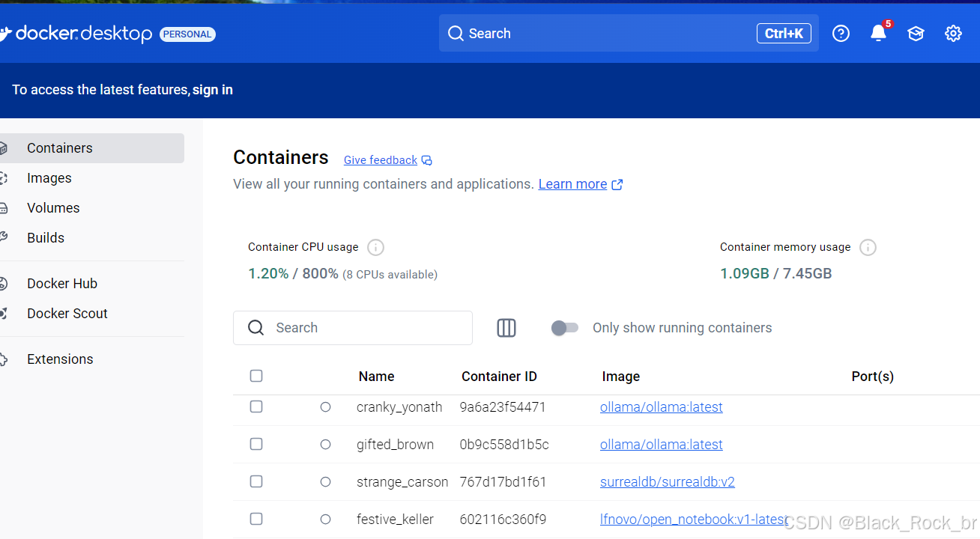The image size is (980, 539).
Task: Open the surrealdb/surrealdb:v2 image link
Action: [668, 482]
